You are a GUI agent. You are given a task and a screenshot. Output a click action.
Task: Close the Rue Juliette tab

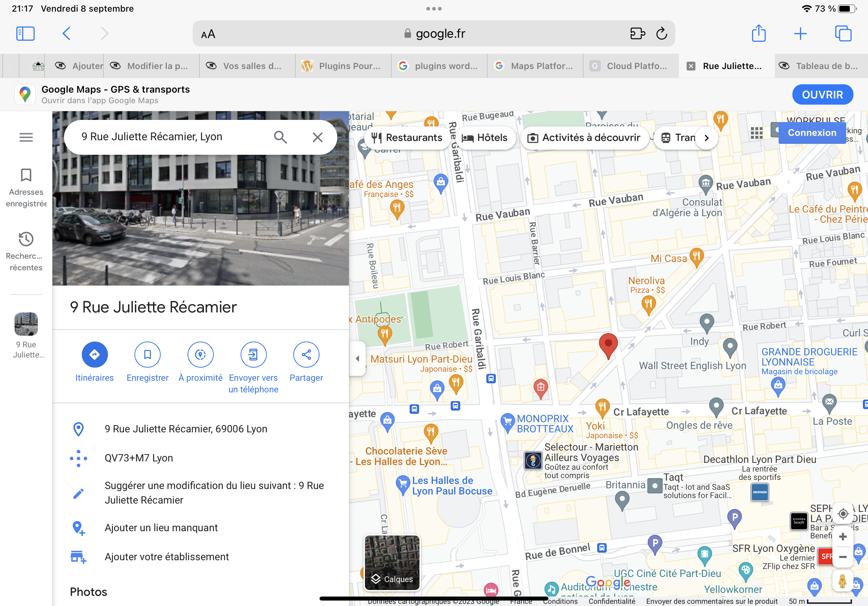click(x=691, y=66)
